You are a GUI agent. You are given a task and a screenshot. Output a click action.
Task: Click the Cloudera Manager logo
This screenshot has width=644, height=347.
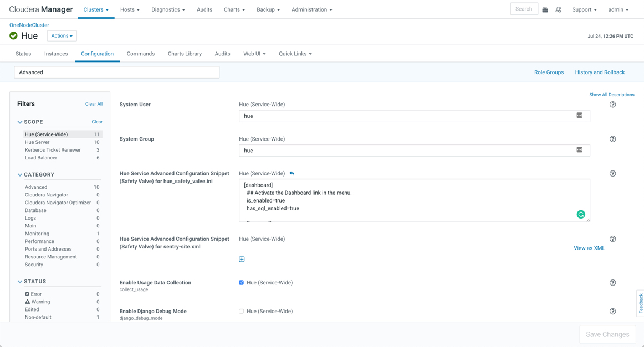(x=41, y=9)
